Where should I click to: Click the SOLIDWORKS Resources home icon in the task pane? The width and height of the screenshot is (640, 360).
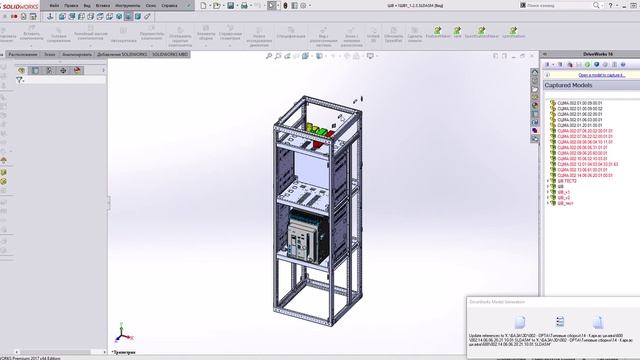click(535, 72)
